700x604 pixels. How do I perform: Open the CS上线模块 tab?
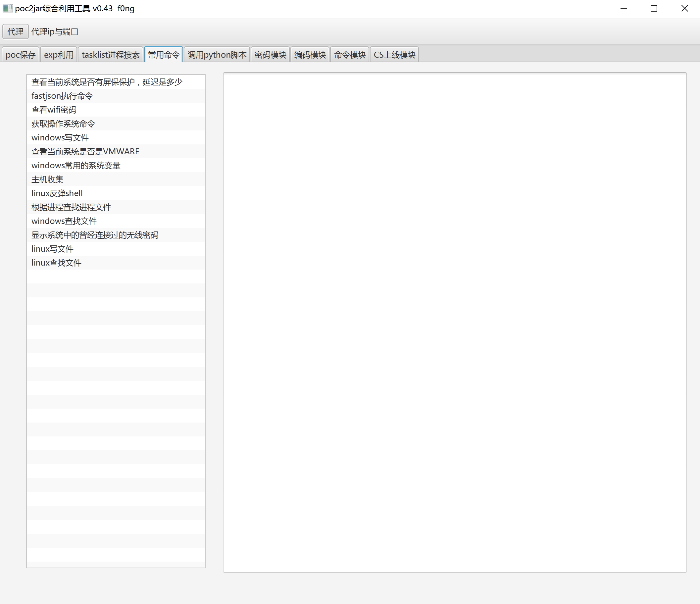pos(394,55)
